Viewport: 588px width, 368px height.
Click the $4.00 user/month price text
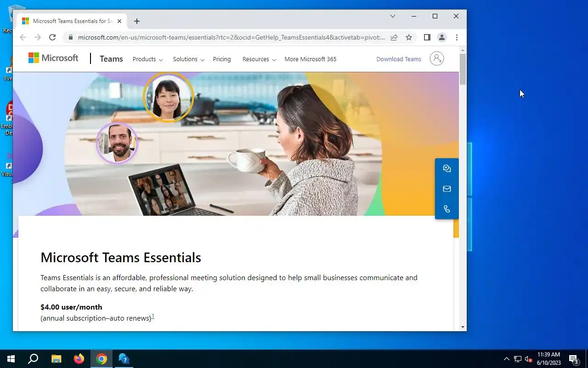(71, 307)
